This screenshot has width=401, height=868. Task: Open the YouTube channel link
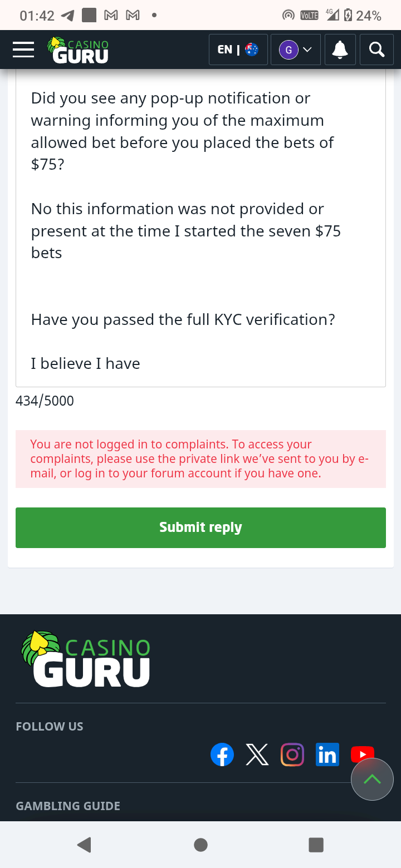(360, 753)
